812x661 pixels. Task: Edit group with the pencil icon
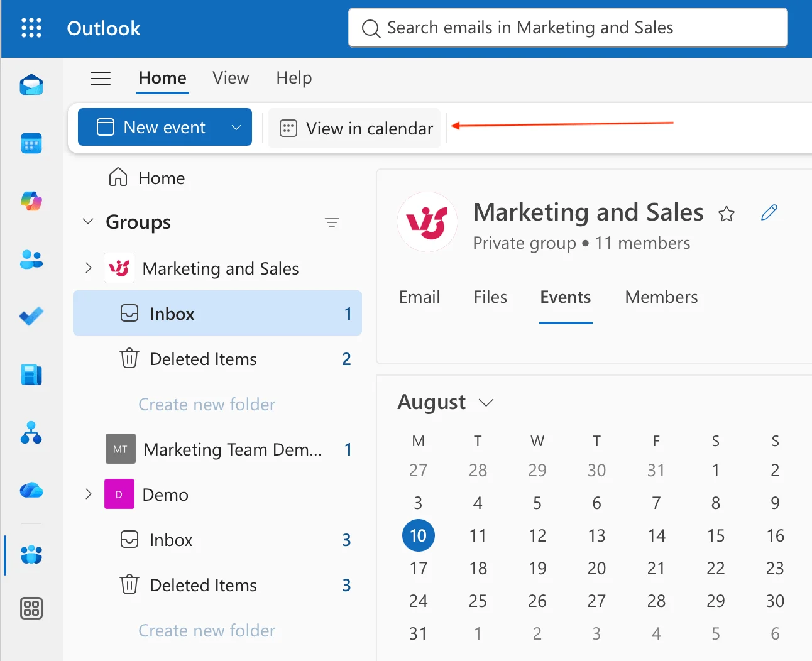pyautogui.click(x=769, y=212)
